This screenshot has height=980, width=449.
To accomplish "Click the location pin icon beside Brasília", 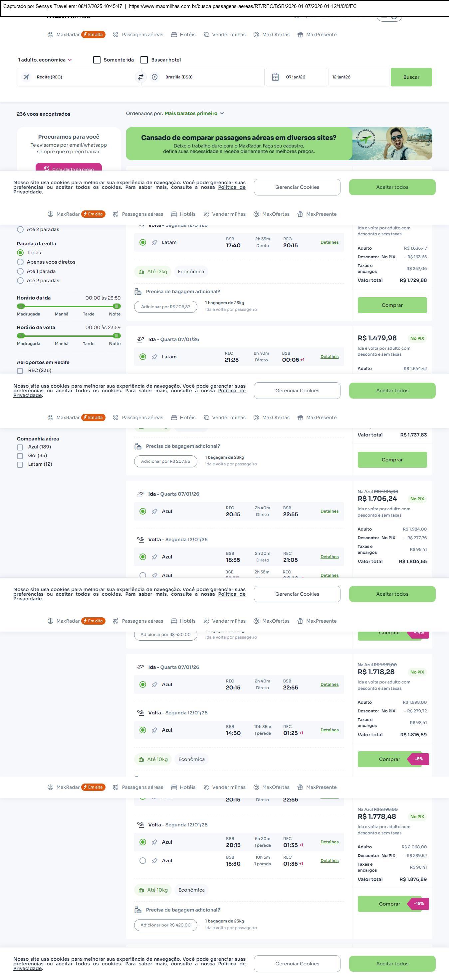I will pyautogui.click(x=155, y=77).
